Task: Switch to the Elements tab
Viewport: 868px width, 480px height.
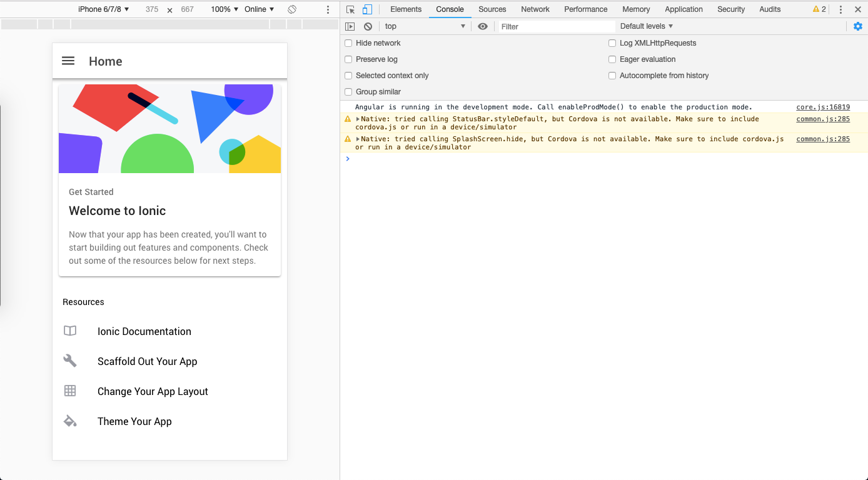Action: click(406, 9)
